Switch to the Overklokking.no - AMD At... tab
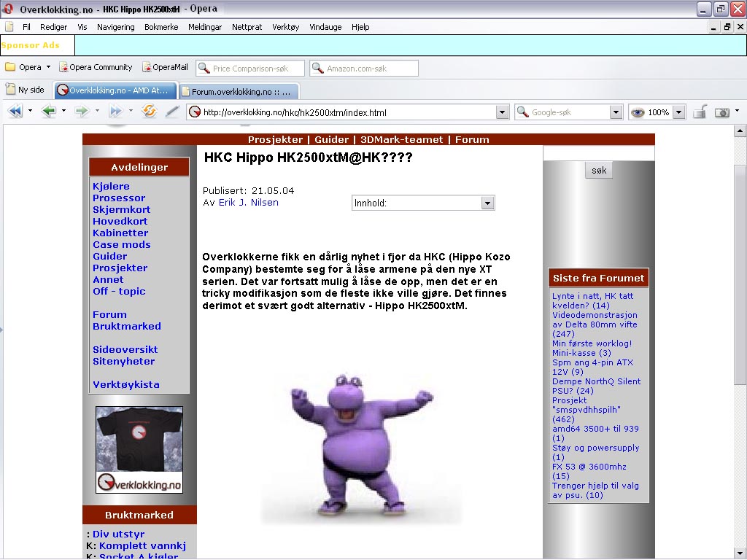Viewport: 747px width, 560px height. click(115, 90)
